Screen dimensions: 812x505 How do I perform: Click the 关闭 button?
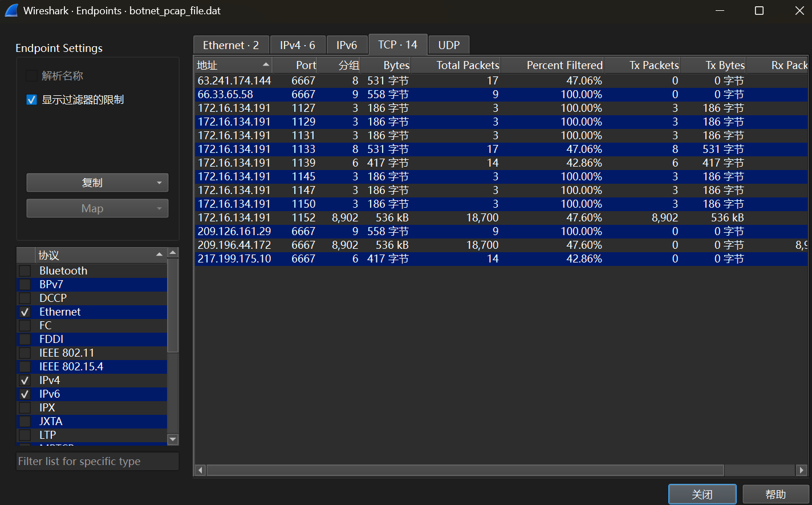click(x=702, y=494)
